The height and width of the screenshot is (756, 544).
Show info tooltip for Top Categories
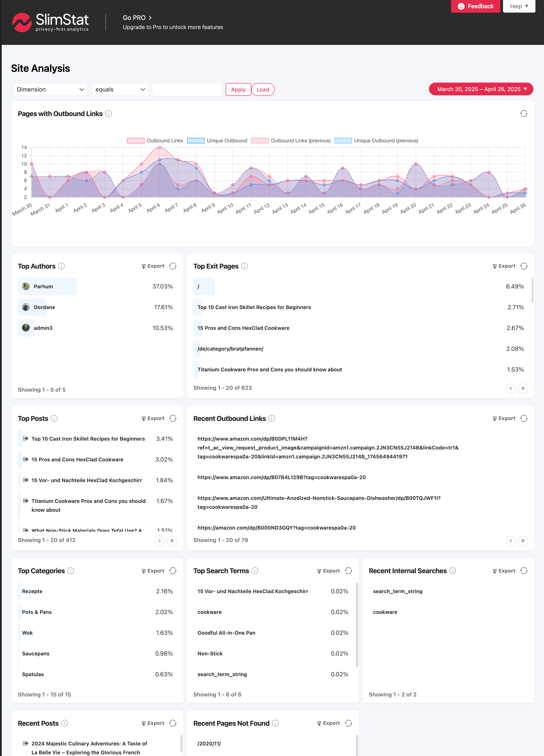click(x=71, y=571)
